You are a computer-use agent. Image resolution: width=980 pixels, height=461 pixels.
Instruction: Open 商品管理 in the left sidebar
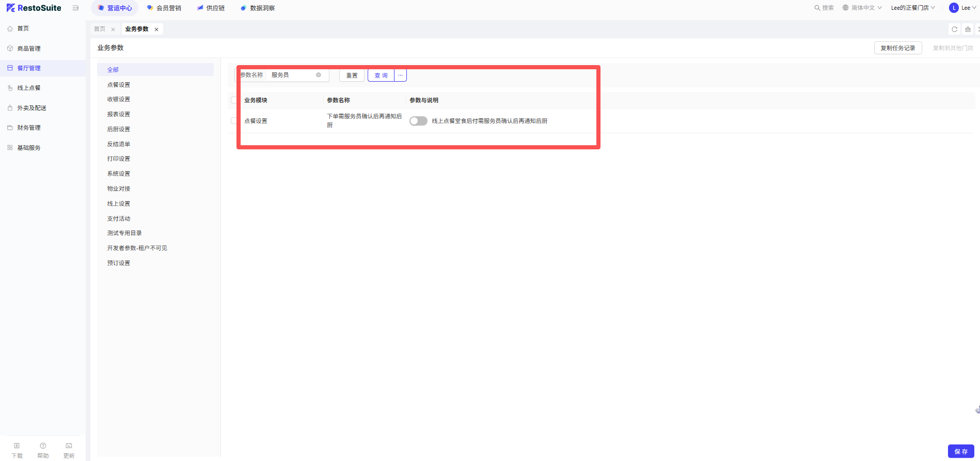pyautogui.click(x=29, y=49)
